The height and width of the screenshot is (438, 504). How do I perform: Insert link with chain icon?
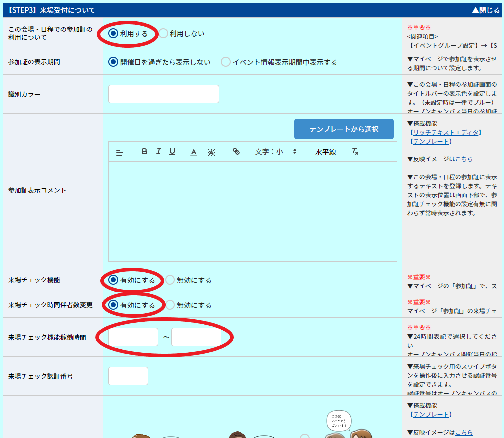point(236,151)
